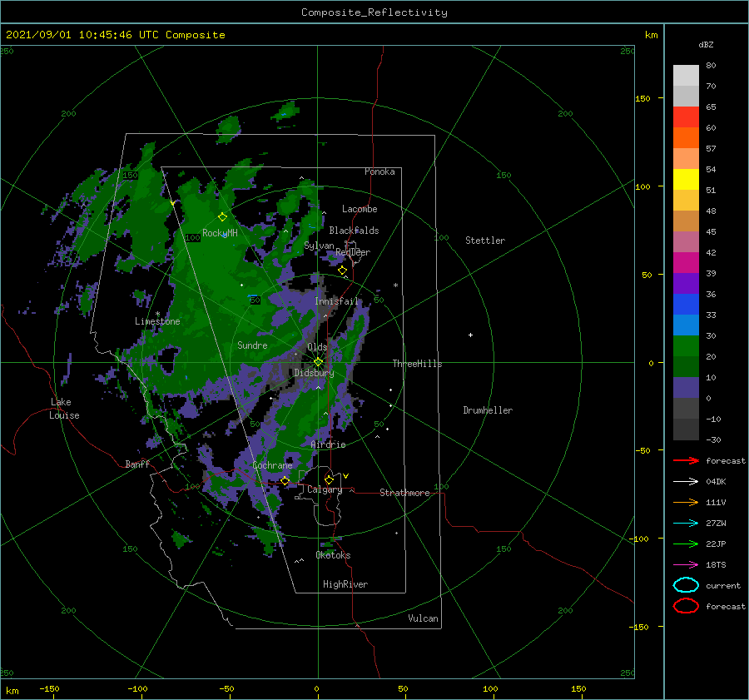749x700 pixels.
Task: Click the asterisk marker above Limestone
Action: coord(157,314)
